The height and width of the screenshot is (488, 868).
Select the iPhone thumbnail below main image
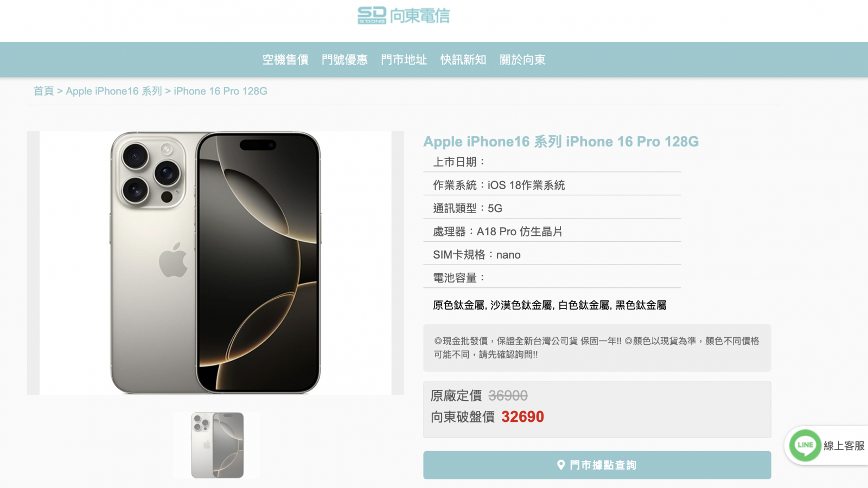click(x=216, y=445)
